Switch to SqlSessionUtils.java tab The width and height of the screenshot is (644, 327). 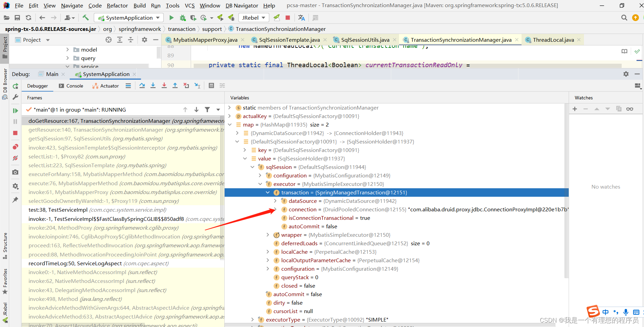point(365,40)
